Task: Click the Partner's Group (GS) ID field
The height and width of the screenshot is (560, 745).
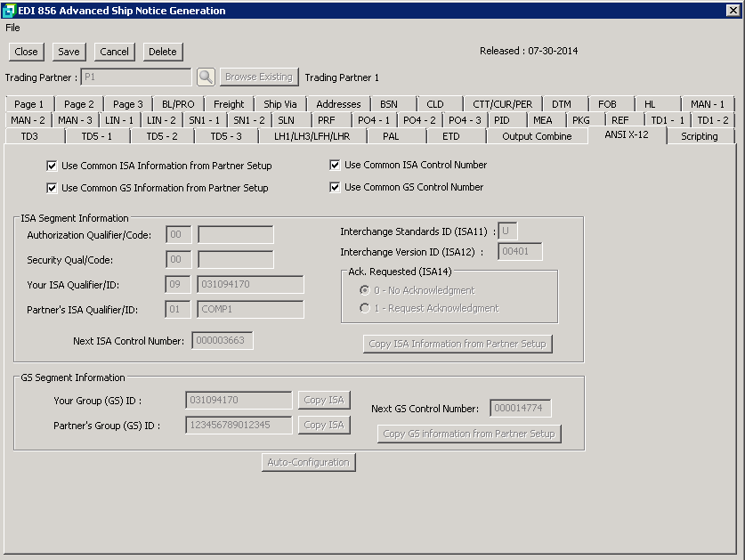Action: pos(238,426)
